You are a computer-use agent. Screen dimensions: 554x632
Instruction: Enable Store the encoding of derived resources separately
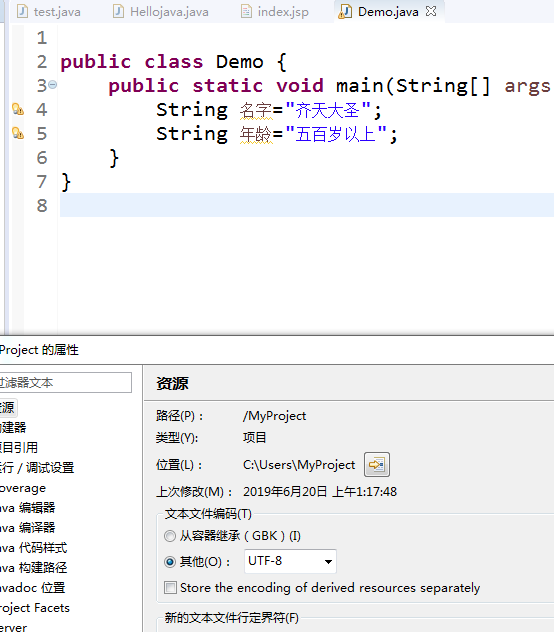pyautogui.click(x=170, y=587)
